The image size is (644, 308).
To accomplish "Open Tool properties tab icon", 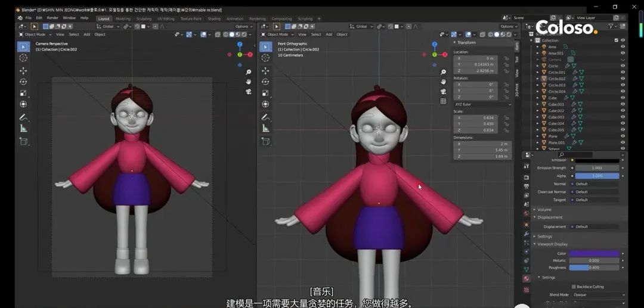I will (526, 166).
